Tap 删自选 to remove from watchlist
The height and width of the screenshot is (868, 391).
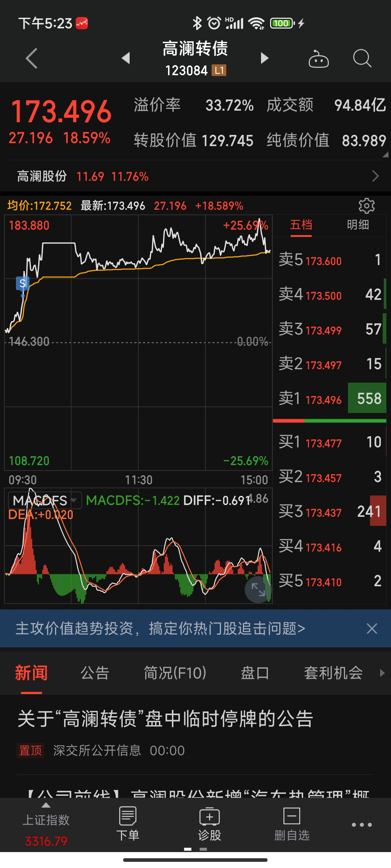(292, 824)
